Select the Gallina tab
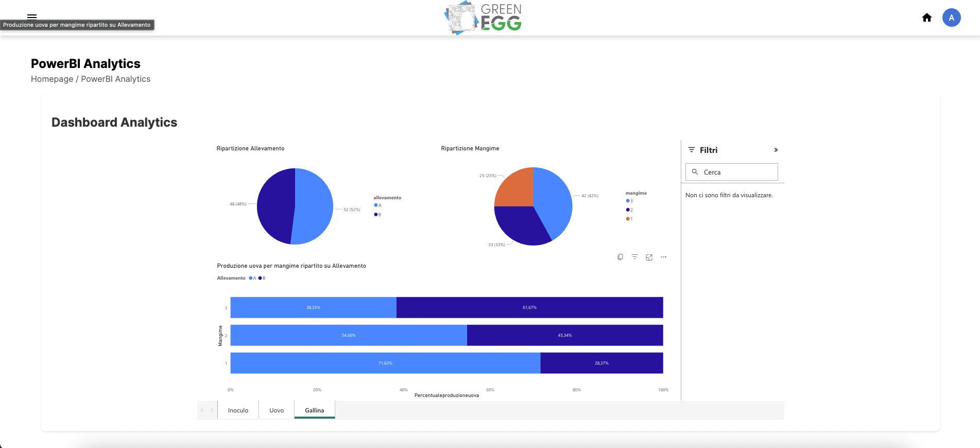980x448 pixels. click(314, 410)
